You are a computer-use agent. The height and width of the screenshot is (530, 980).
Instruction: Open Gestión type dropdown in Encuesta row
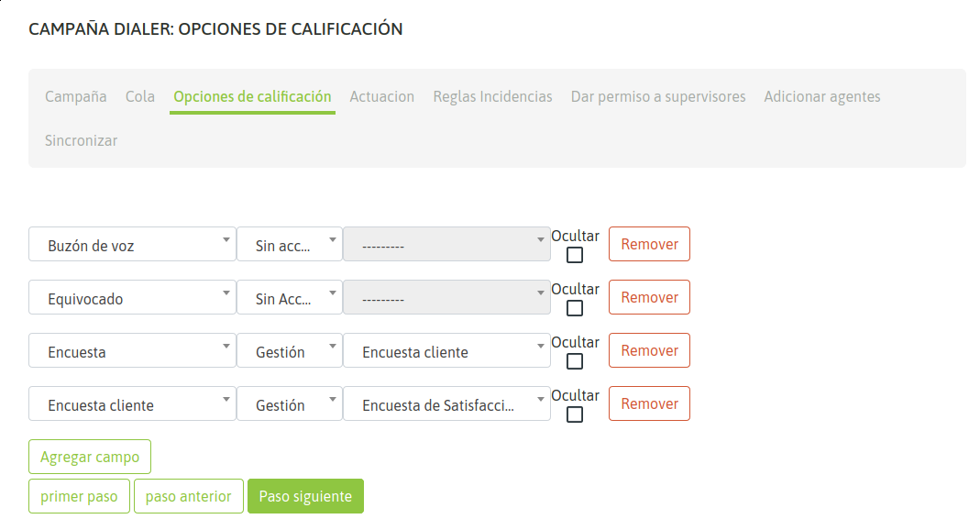pos(289,351)
